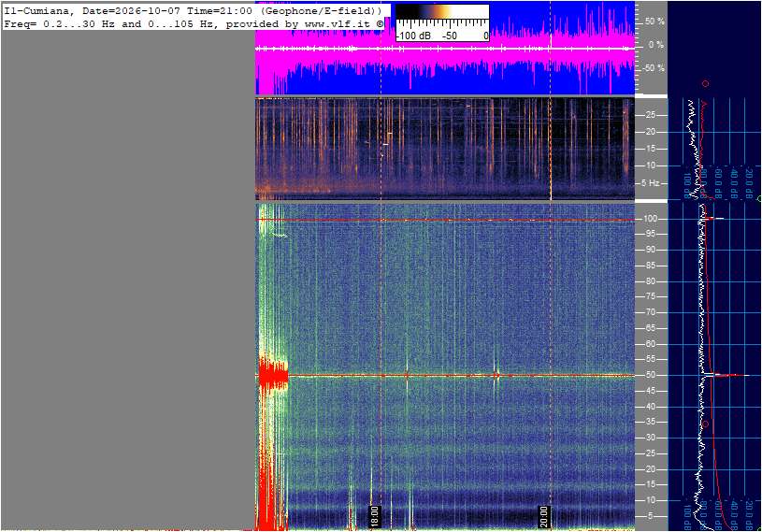This screenshot has width=762, height=532.
Task: Click the 5 Hz label of upper spectrogram
Action: (x=651, y=183)
